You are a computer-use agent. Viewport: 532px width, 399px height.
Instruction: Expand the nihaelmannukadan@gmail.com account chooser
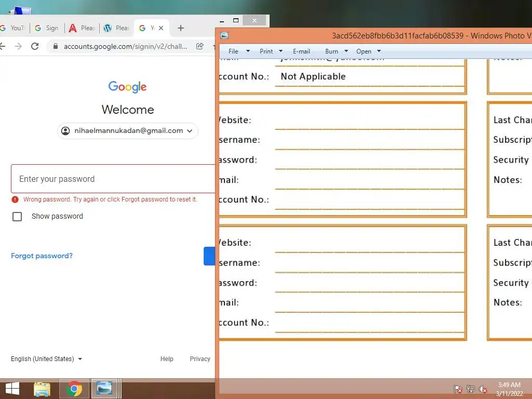128,131
